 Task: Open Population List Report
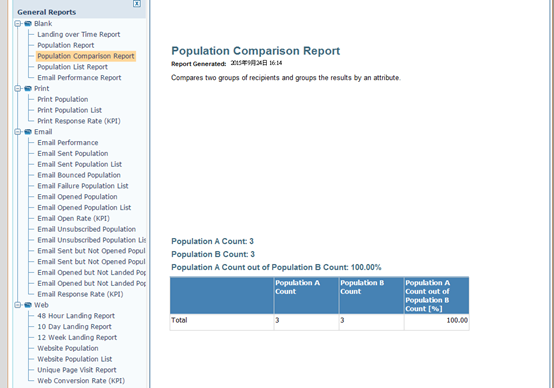(x=72, y=67)
